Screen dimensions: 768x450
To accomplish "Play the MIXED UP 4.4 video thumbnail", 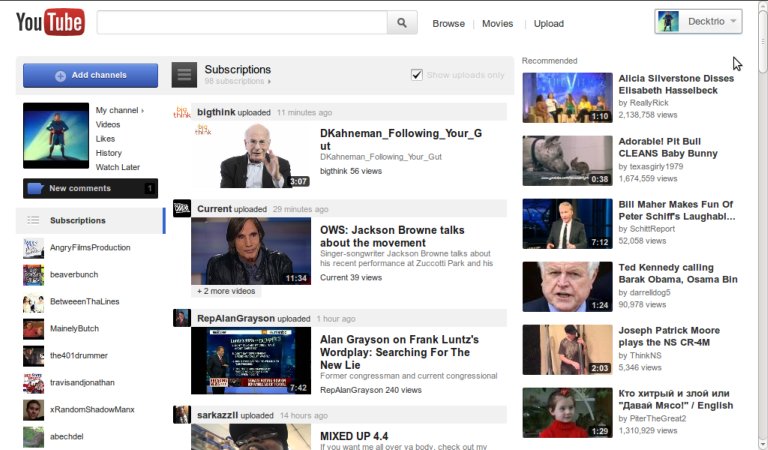I will (x=251, y=437).
